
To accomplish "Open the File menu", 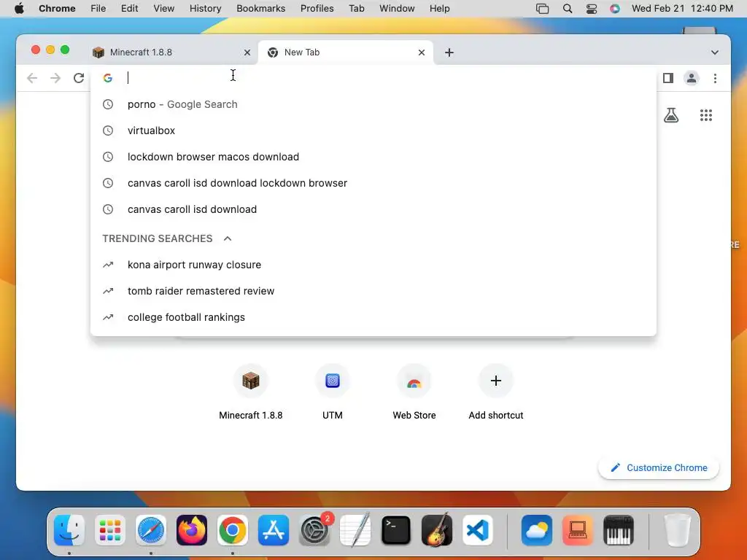I will (x=98, y=9).
